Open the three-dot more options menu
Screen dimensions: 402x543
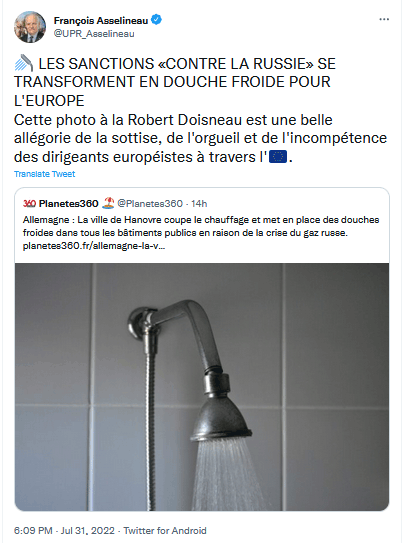pos(384,19)
